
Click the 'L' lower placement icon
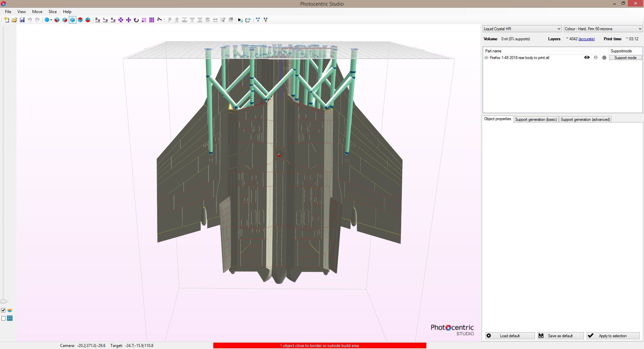tap(105, 20)
